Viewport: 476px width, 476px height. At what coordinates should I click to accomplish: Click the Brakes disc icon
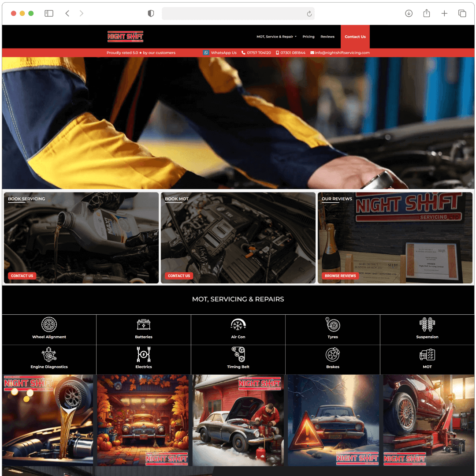333,354
